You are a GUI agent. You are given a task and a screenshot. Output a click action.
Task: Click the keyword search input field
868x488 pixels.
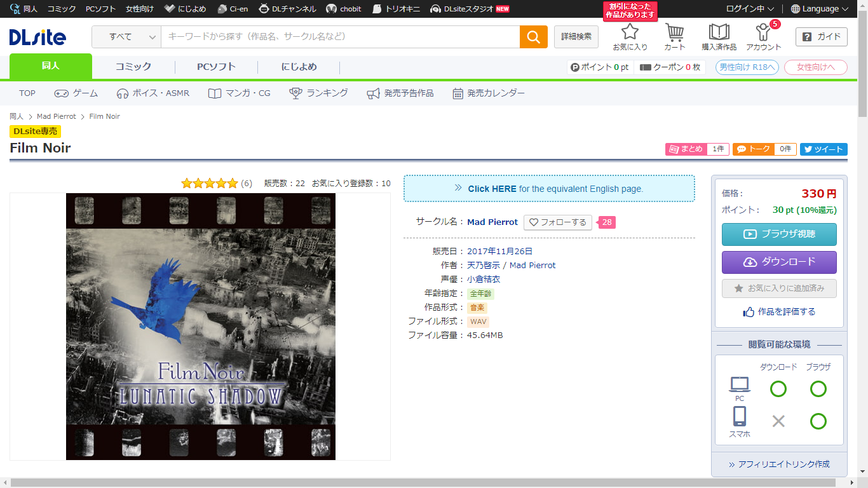[x=341, y=37]
